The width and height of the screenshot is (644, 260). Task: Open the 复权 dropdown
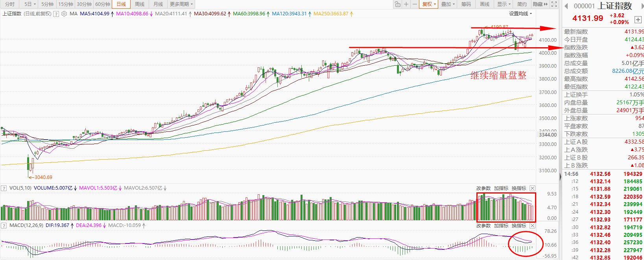429,4
